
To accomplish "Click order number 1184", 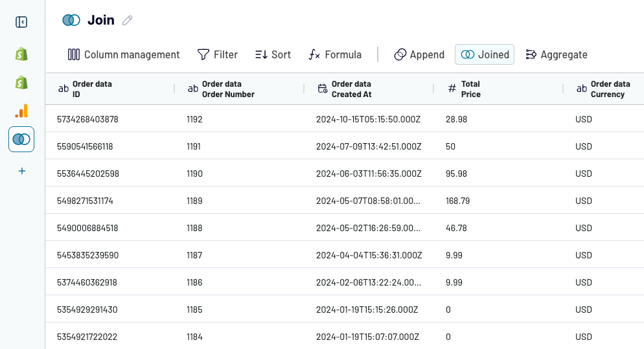I will (x=194, y=337).
